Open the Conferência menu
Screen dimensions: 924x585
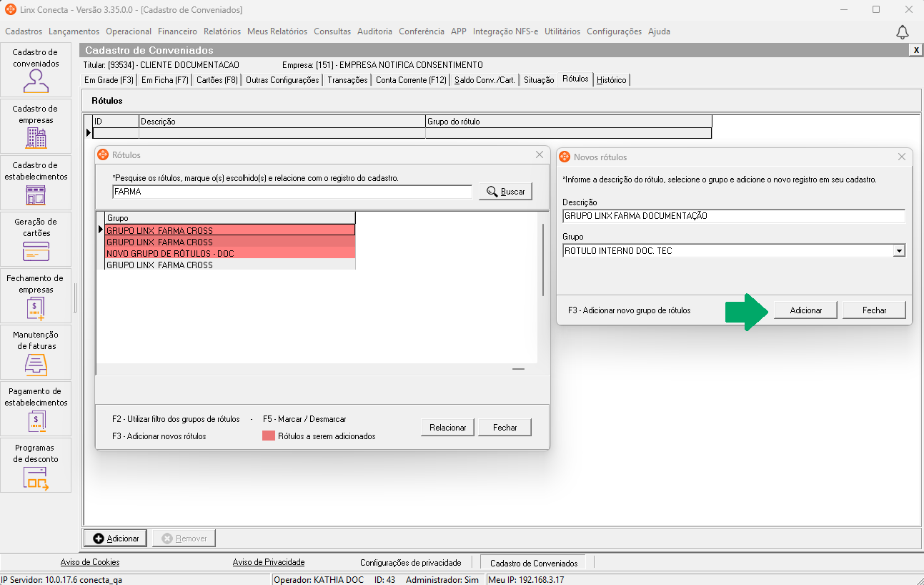pyautogui.click(x=422, y=31)
